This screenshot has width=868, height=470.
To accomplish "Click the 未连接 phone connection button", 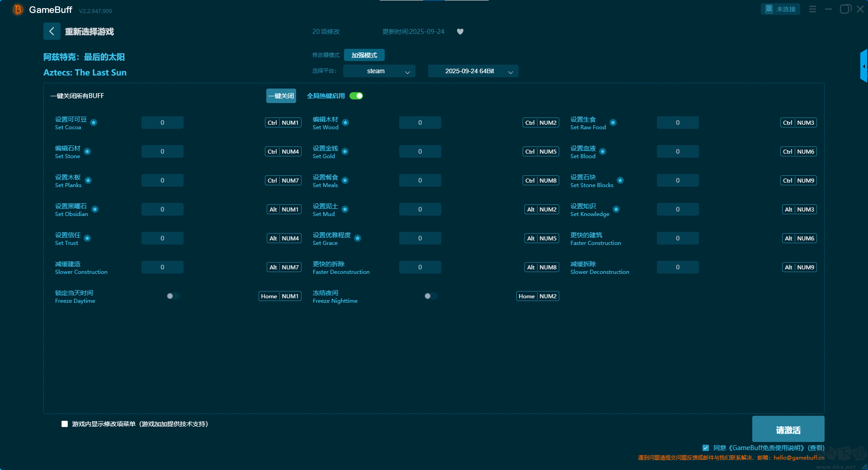I will (x=780, y=9).
